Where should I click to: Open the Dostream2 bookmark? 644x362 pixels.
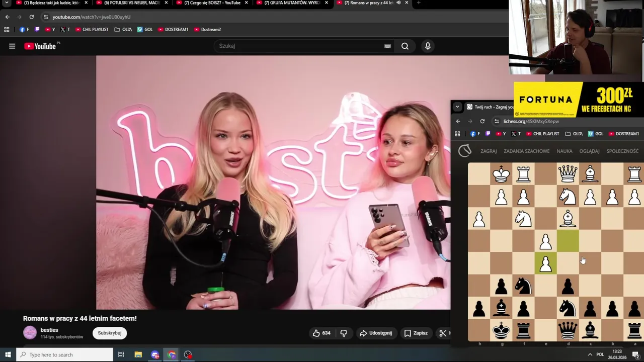(x=207, y=30)
